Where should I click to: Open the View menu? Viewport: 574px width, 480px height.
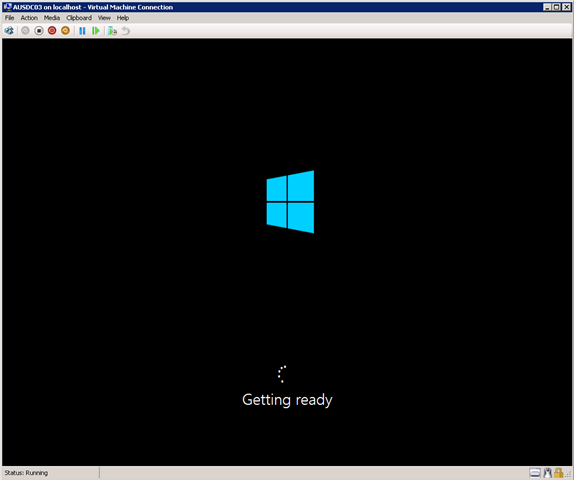(x=104, y=18)
